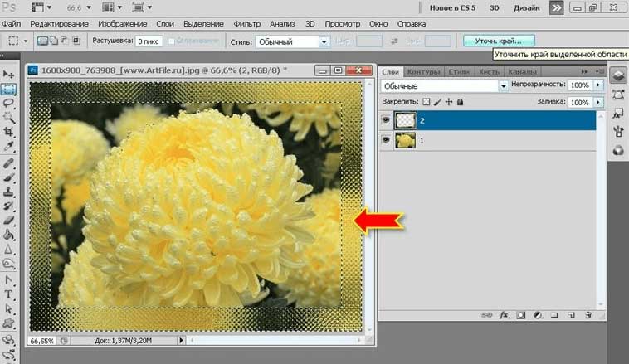This screenshot has height=364, width=629.
Task: Expand the opacity (Непрозрачность) slider arrow
Action: [598, 85]
